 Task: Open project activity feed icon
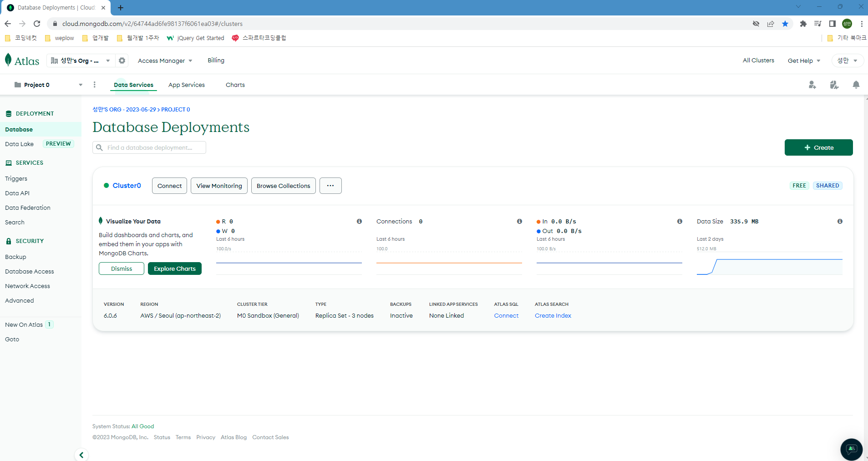pyautogui.click(x=834, y=85)
